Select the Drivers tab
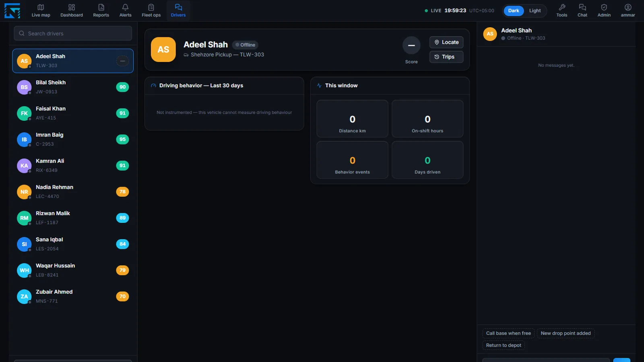The height and width of the screenshot is (362, 644). (178, 11)
